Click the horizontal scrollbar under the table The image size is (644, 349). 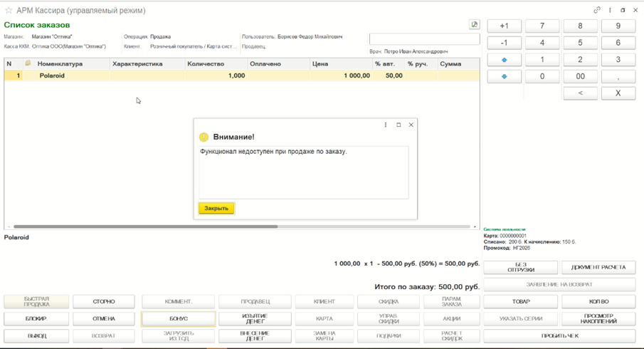click(x=146, y=226)
